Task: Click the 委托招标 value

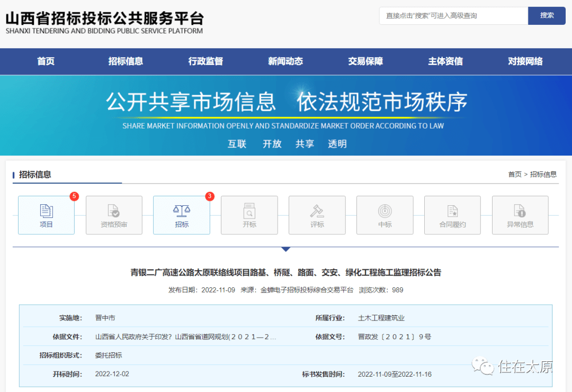Action: pos(109,355)
